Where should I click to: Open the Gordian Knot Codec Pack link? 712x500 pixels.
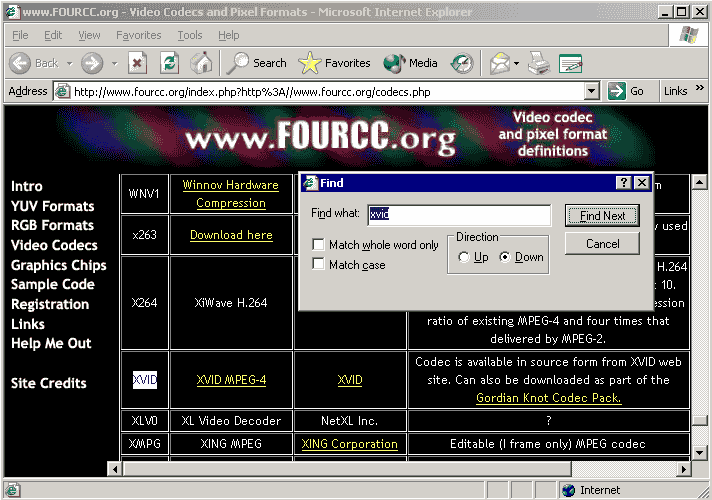pos(549,398)
